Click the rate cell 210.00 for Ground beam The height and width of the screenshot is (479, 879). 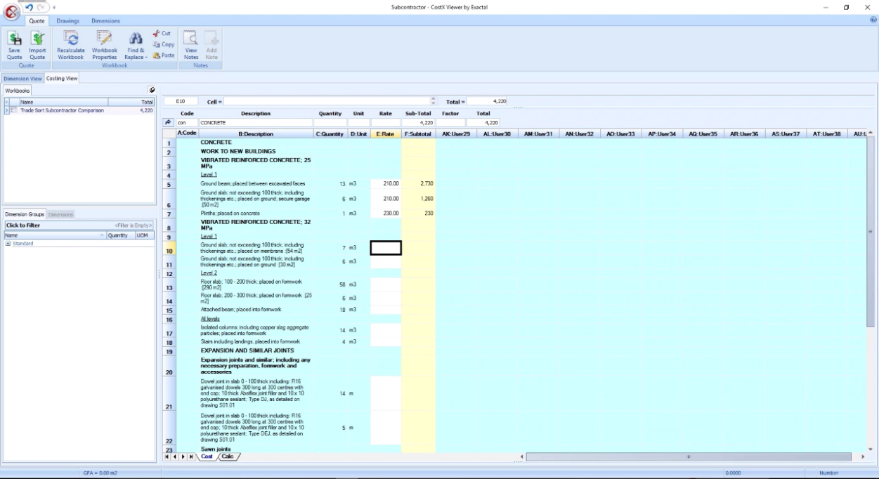point(386,183)
